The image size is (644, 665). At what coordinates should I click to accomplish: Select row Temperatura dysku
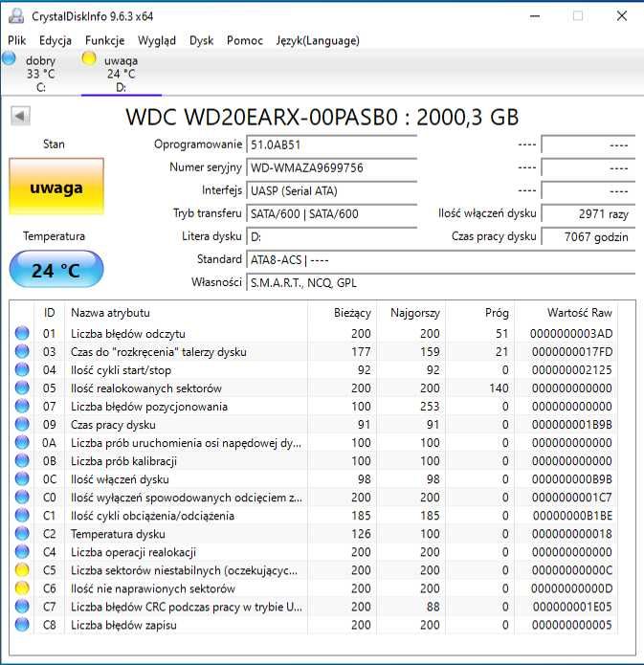(314, 534)
